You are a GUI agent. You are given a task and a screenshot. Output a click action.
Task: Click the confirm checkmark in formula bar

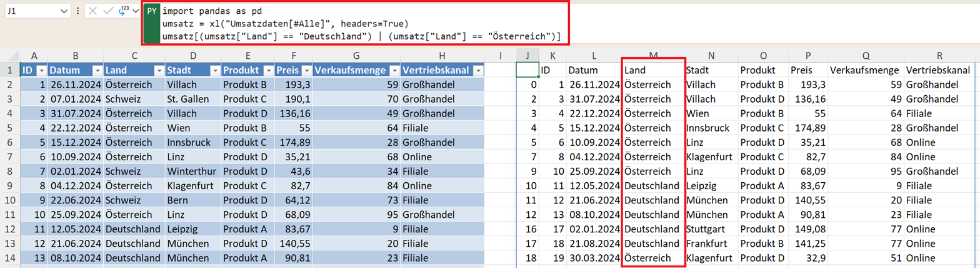[107, 11]
